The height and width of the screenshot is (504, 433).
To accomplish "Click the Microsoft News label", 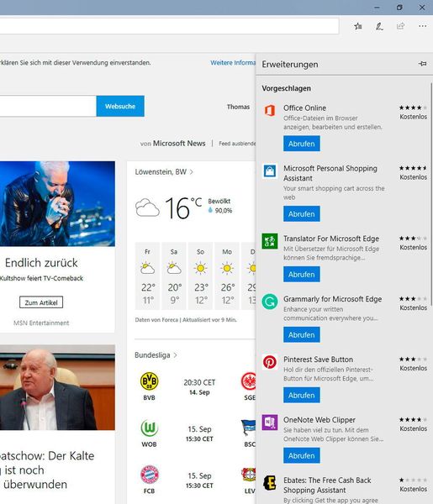I will pos(179,144).
